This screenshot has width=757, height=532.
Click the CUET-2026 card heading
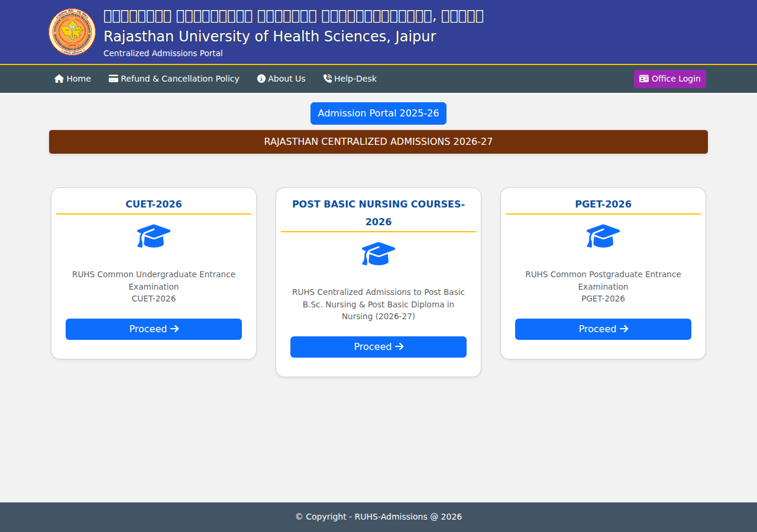point(154,204)
